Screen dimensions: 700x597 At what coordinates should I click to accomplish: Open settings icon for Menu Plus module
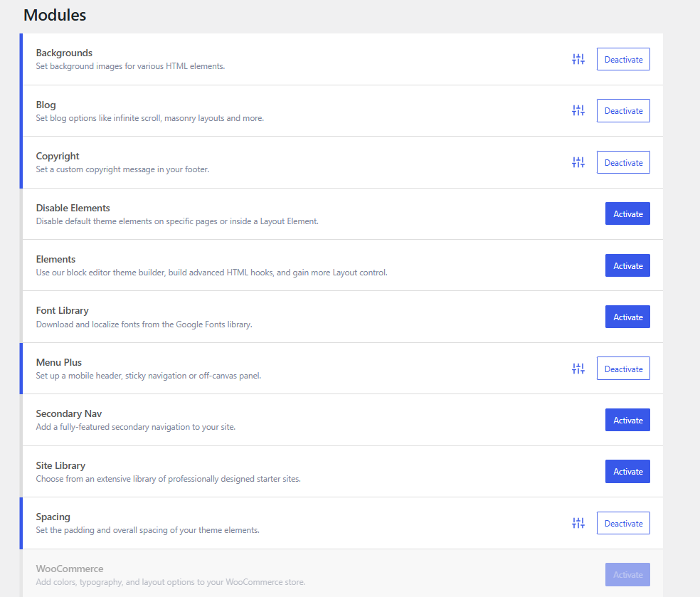(578, 369)
